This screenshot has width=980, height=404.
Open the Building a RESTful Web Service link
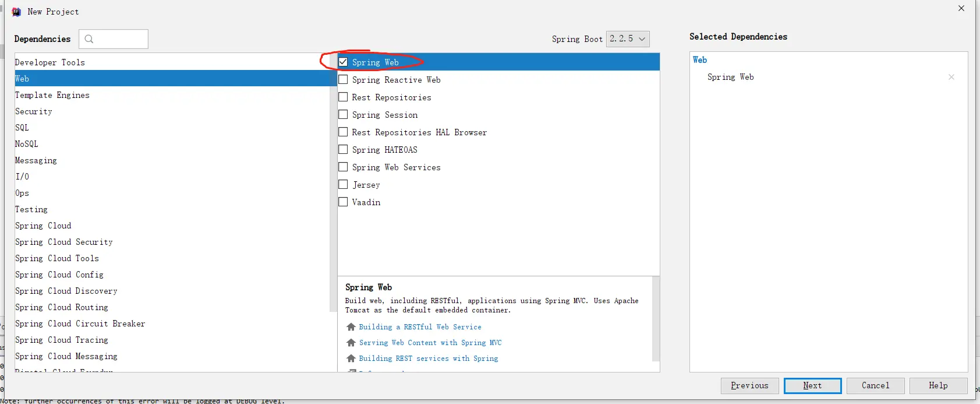pos(420,327)
